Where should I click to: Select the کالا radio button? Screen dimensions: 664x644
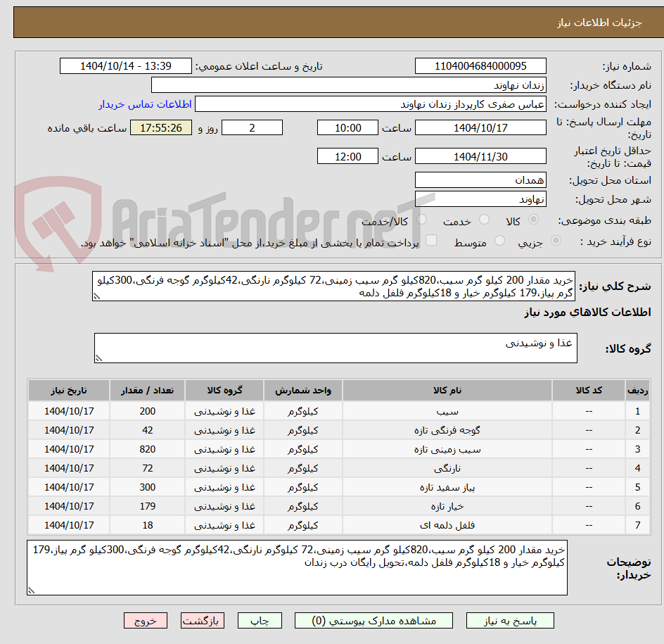pyautogui.click(x=534, y=220)
